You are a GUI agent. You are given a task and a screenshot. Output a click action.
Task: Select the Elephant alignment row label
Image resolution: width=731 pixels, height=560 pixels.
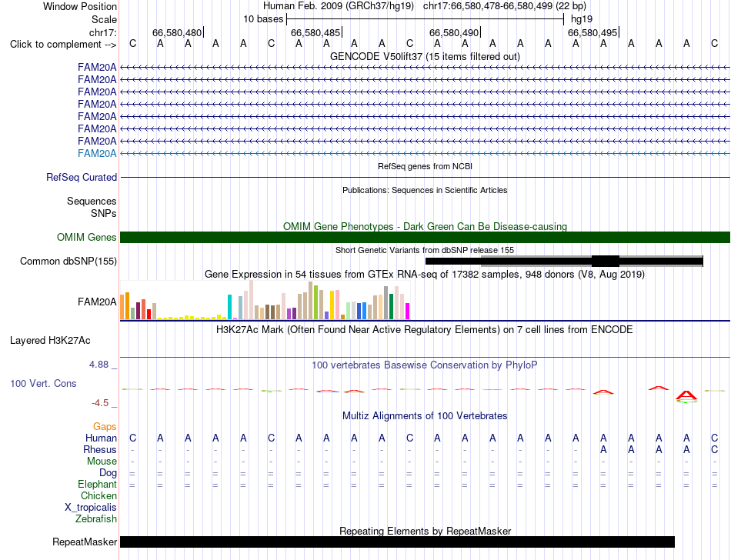click(97, 485)
